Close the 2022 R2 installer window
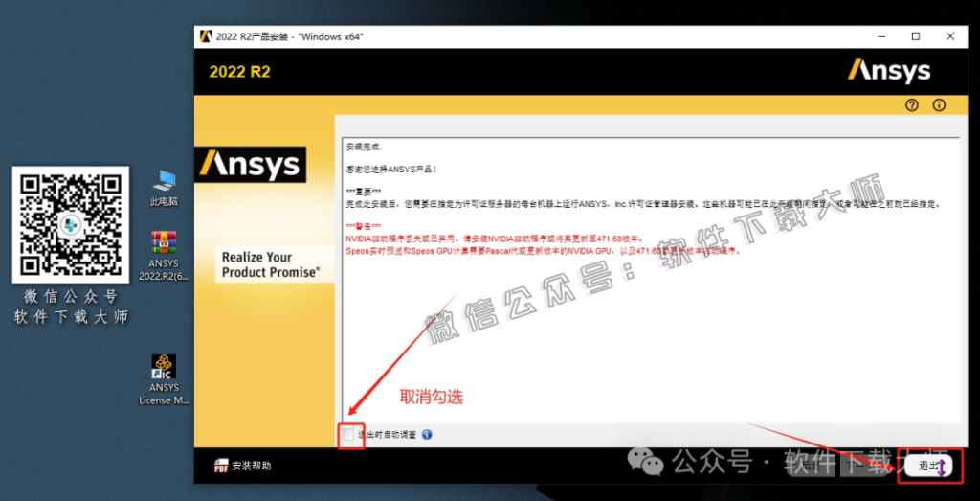This screenshot has height=501, width=980. pyautogui.click(x=950, y=36)
